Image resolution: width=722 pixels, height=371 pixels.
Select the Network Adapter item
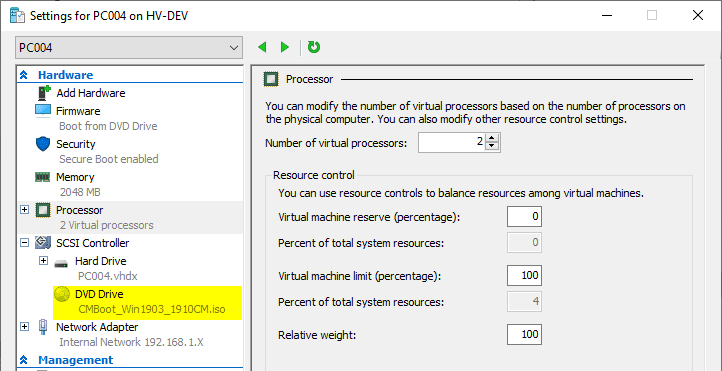point(97,327)
